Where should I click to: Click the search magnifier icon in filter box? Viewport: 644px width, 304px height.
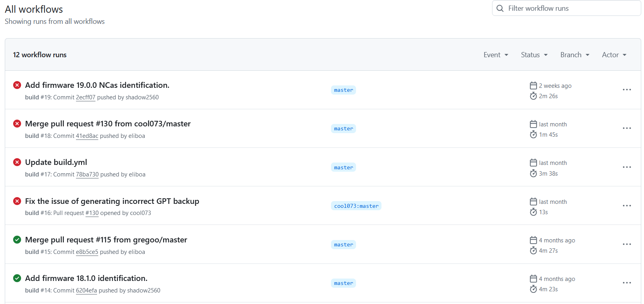[500, 8]
